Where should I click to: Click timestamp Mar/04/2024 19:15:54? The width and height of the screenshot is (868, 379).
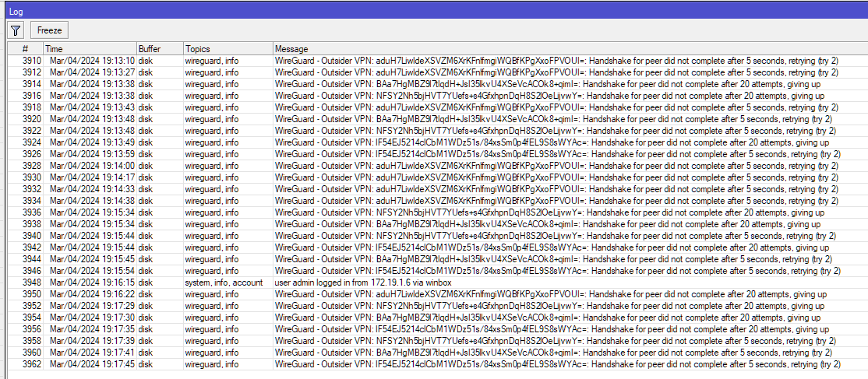click(x=92, y=271)
